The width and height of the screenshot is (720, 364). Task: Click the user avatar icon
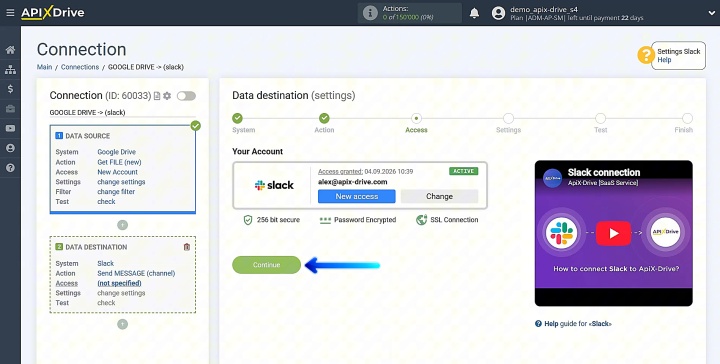(498, 13)
